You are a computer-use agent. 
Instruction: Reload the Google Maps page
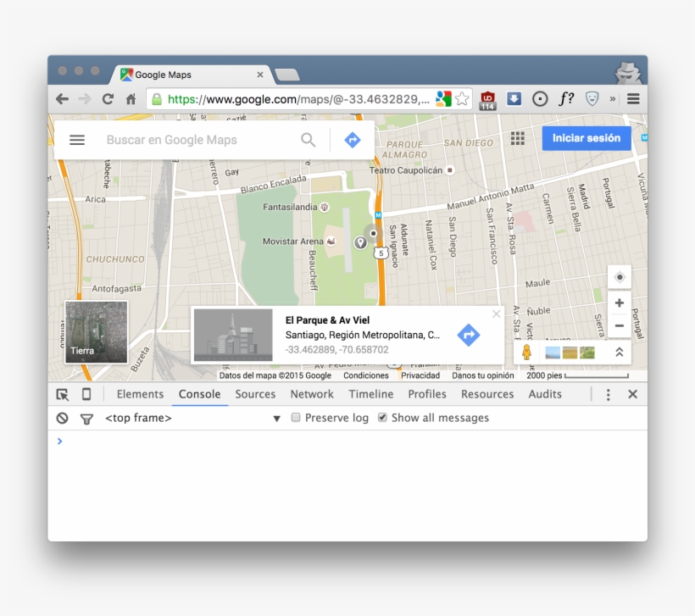pos(108,99)
